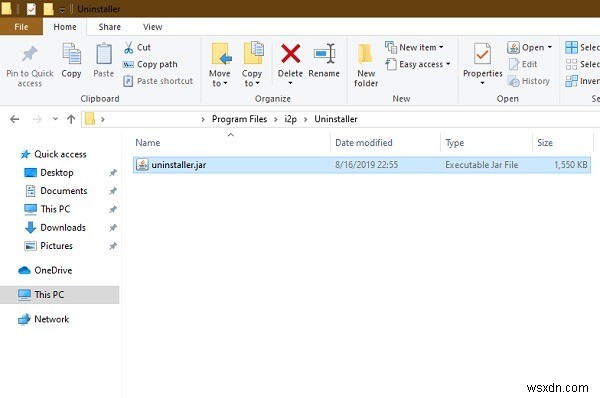The image size is (600, 398).
Task: Click the Properties checkmark icon
Action: coord(482,54)
